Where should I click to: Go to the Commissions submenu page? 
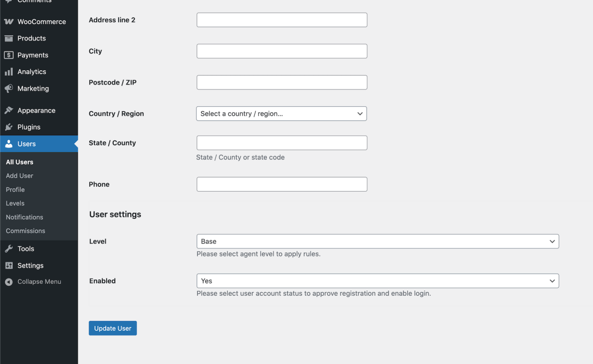(26, 231)
